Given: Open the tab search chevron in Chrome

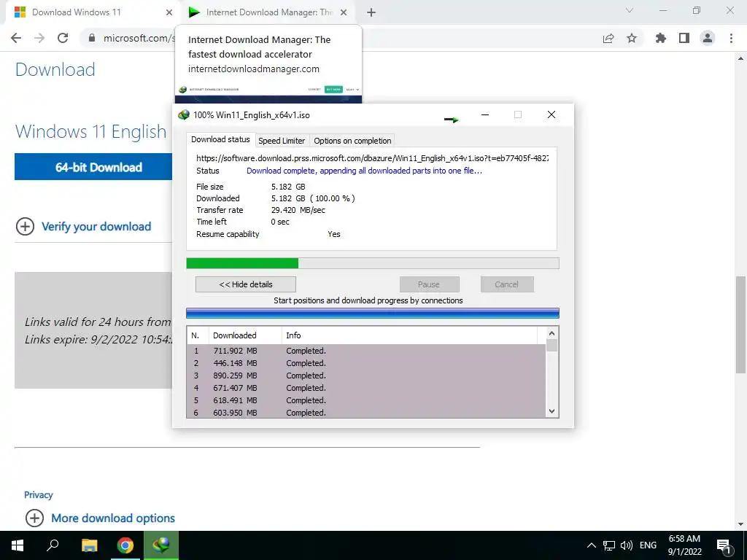Looking at the screenshot, I should coord(630,10).
